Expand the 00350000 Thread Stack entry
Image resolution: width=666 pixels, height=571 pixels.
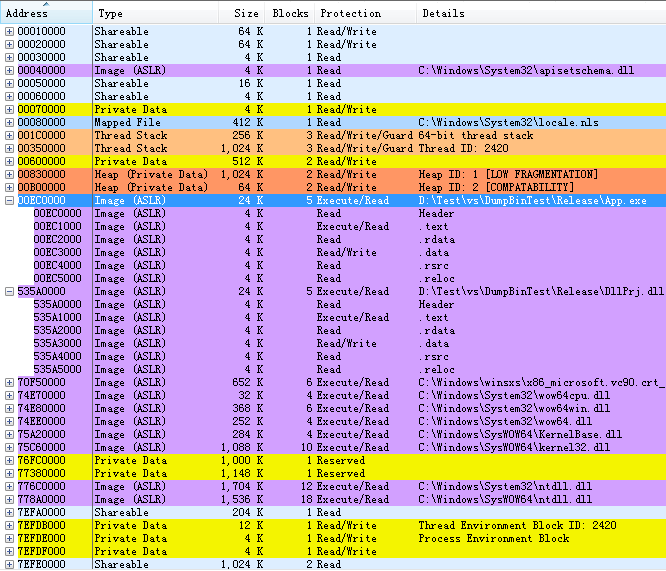click(10, 148)
